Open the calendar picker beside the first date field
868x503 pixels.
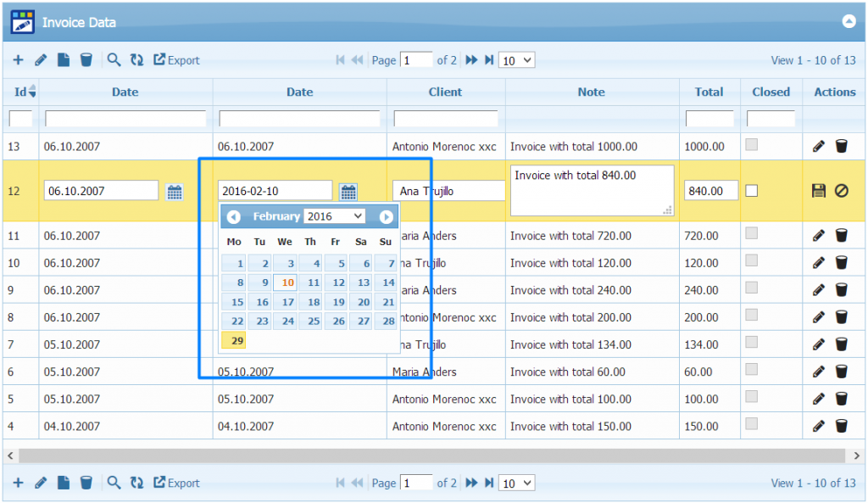pyautogui.click(x=175, y=192)
